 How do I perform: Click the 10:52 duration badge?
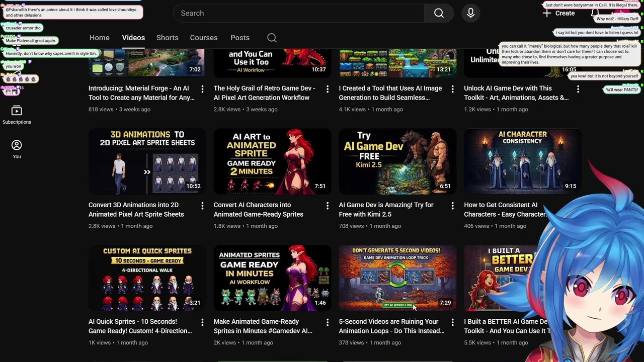[193, 186]
